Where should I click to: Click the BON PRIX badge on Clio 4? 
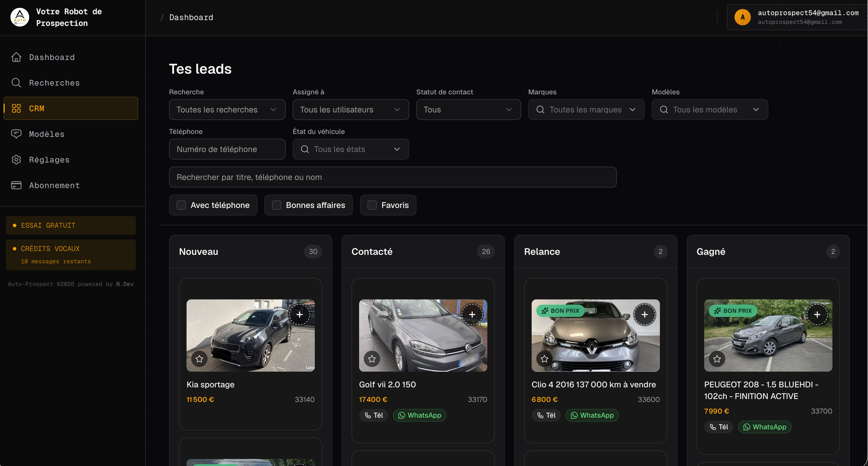[560, 311]
